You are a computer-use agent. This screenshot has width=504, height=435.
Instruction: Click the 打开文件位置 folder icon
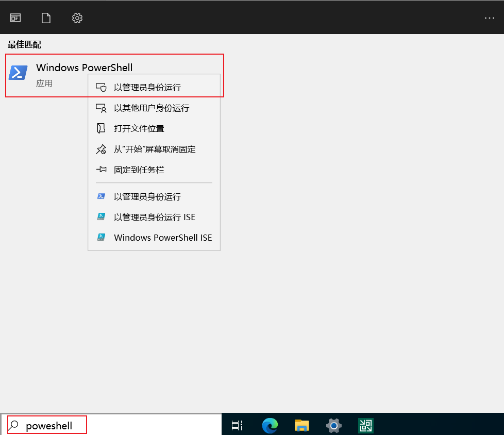pyautogui.click(x=102, y=128)
